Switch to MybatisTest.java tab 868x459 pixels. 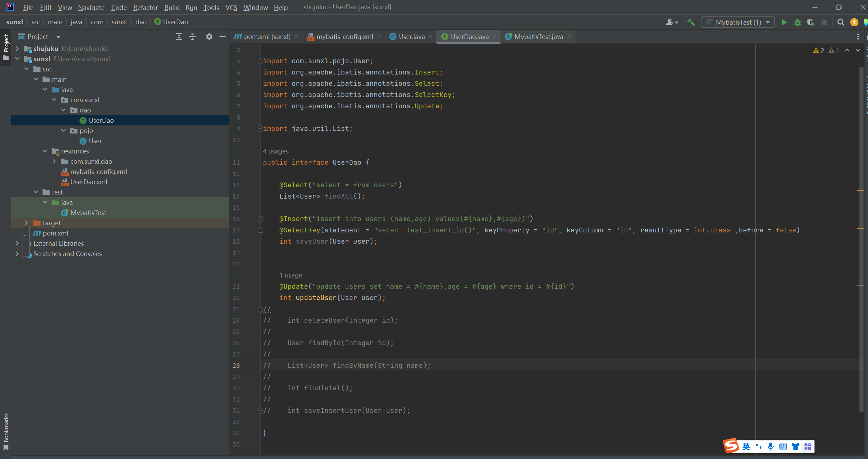click(x=538, y=37)
